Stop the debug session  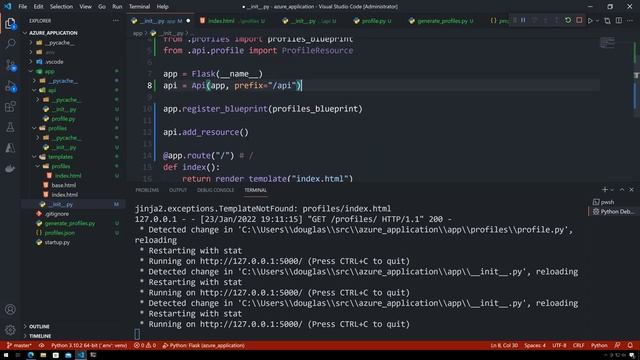(x=579, y=20)
